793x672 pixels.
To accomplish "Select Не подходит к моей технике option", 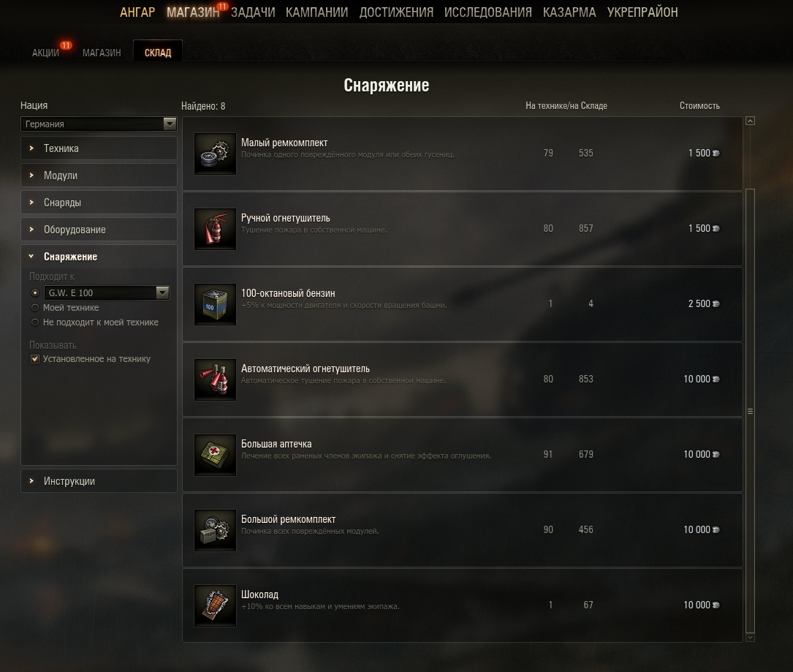I will pyautogui.click(x=35, y=322).
